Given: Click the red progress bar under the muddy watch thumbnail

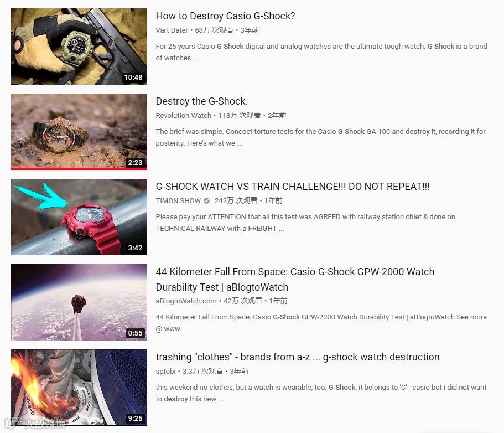Looking at the screenshot, I should [x=79, y=168].
